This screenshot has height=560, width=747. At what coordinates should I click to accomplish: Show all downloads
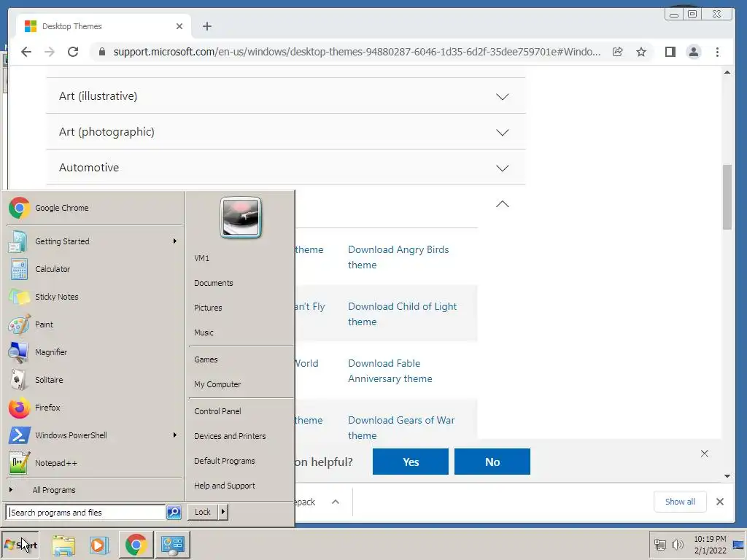pyautogui.click(x=680, y=502)
